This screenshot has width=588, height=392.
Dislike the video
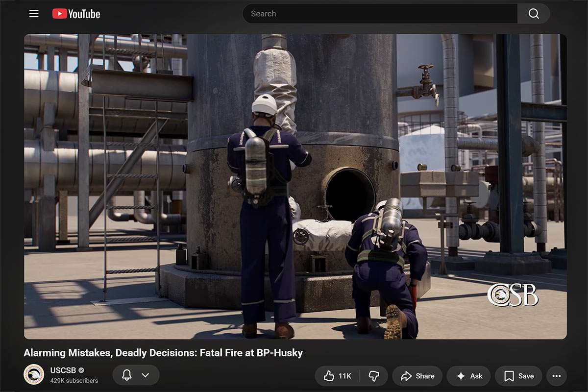coord(374,376)
